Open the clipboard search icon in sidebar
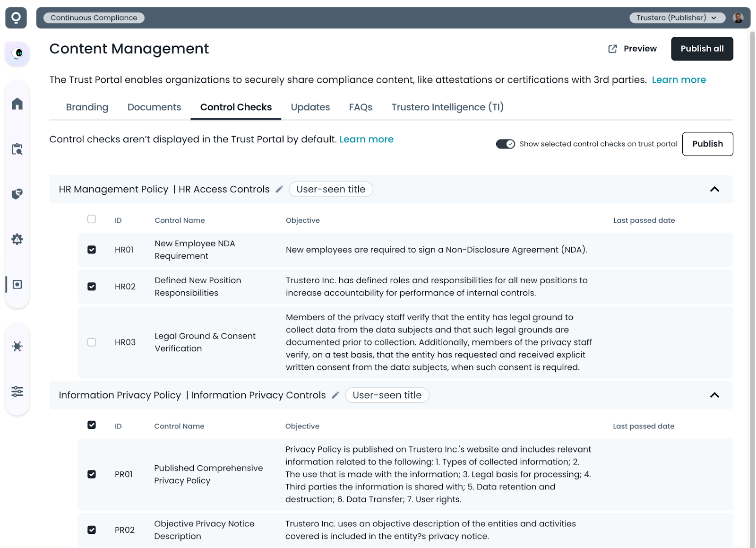The height and width of the screenshot is (548, 756). (17, 149)
